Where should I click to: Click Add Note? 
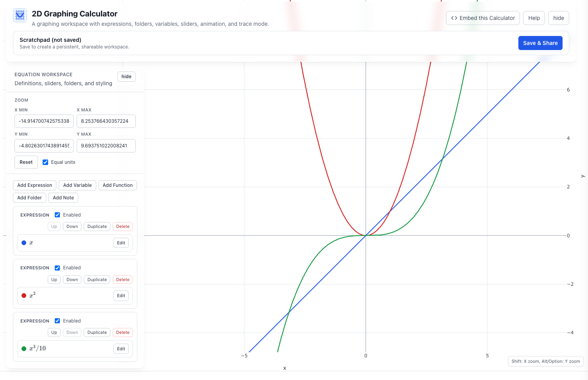pos(63,198)
